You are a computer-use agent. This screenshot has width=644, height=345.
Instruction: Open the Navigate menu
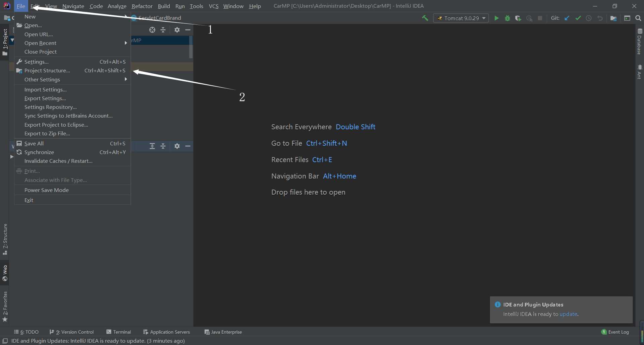click(x=73, y=6)
